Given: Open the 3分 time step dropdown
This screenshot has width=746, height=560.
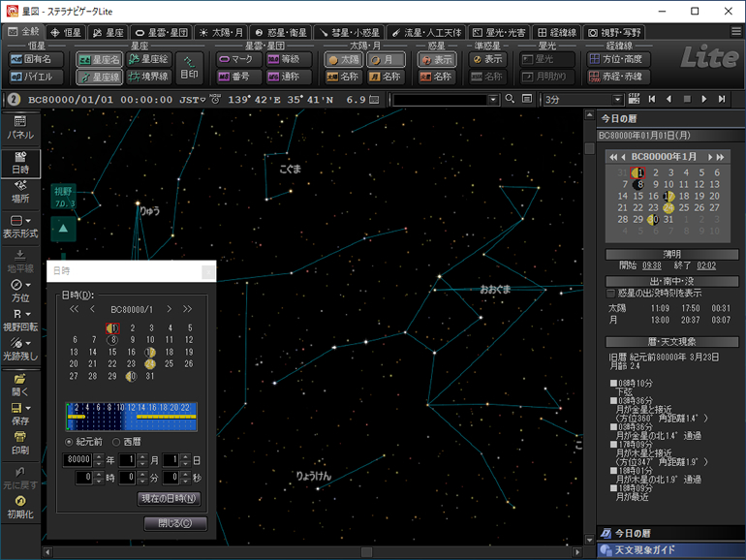Looking at the screenshot, I should 617,100.
